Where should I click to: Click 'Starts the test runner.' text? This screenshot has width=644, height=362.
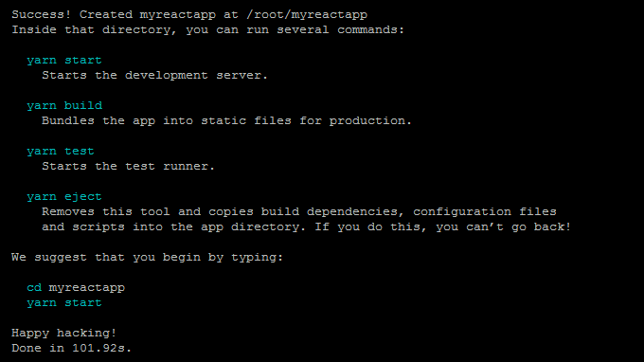(x=128, y=167)
